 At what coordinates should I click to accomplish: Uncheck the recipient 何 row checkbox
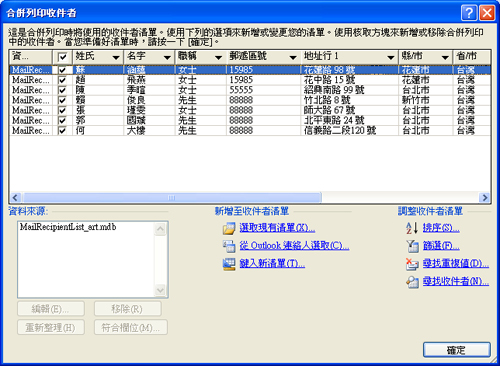click(62, 131)
